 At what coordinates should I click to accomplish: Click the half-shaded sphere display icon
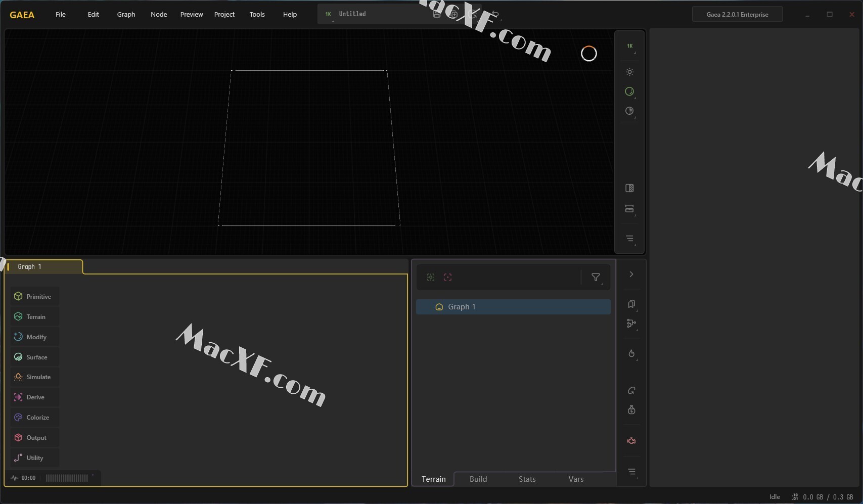point(629,111)
